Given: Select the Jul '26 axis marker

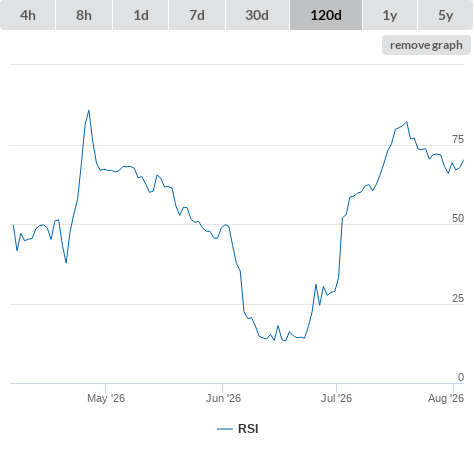Looking at the screenshot, I should 336,398.
